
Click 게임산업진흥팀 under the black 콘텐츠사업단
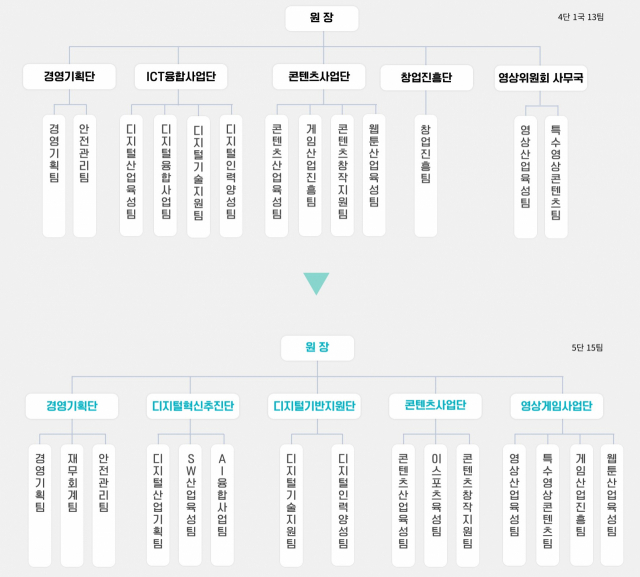pos(310,175)
